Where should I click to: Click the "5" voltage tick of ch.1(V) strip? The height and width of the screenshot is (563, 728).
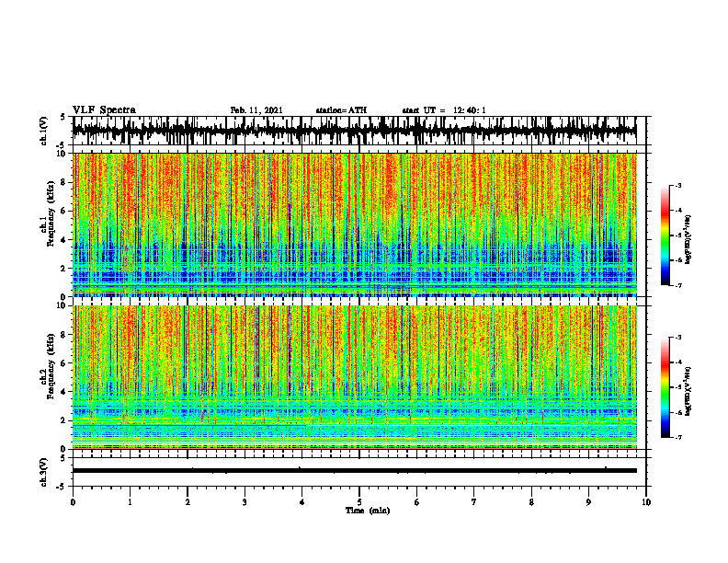click(x=64, y=118)
